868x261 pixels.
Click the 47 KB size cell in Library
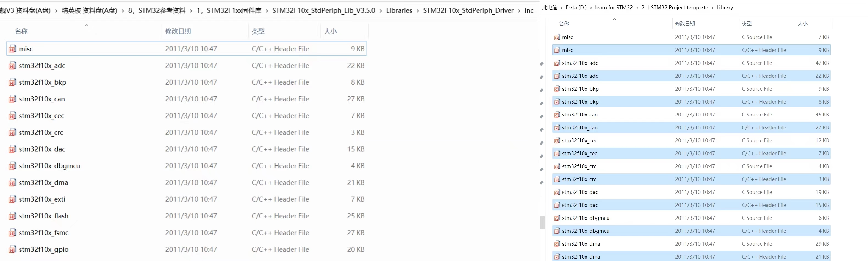coord(822,63)
